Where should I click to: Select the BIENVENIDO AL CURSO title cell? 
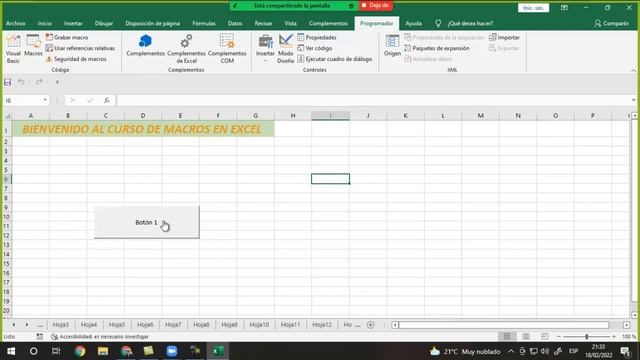143,129
